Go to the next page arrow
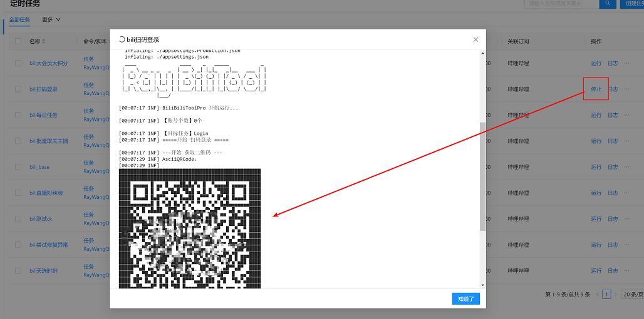The image size is (644, 319). click(x=615, y=294)
